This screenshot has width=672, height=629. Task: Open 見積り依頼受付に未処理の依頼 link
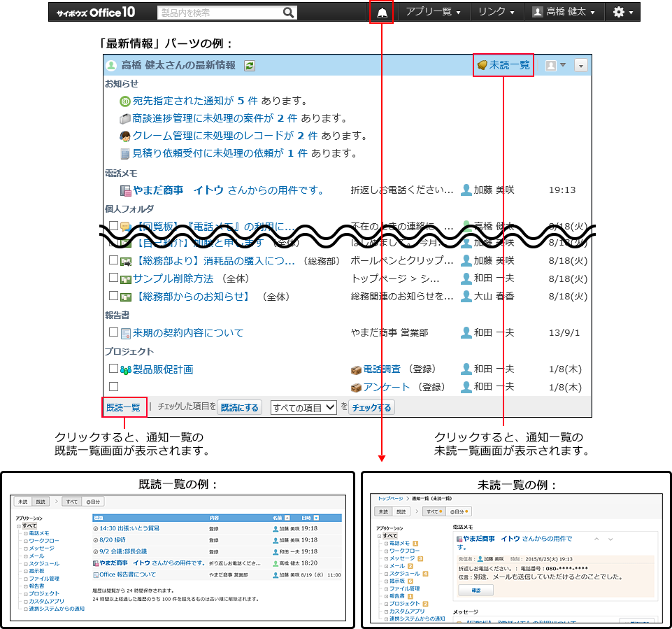[x=220, y=153]
